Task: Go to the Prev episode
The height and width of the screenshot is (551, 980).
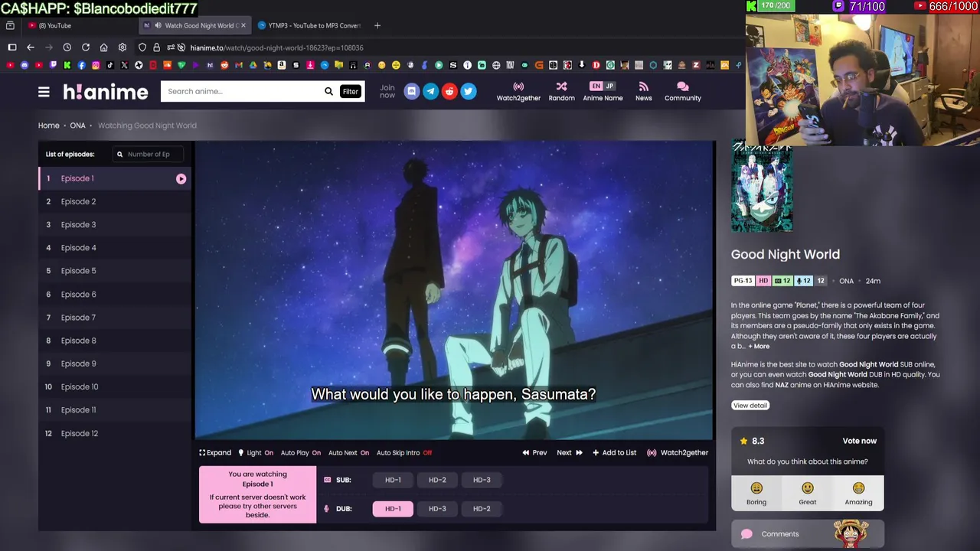Action: 534,453
